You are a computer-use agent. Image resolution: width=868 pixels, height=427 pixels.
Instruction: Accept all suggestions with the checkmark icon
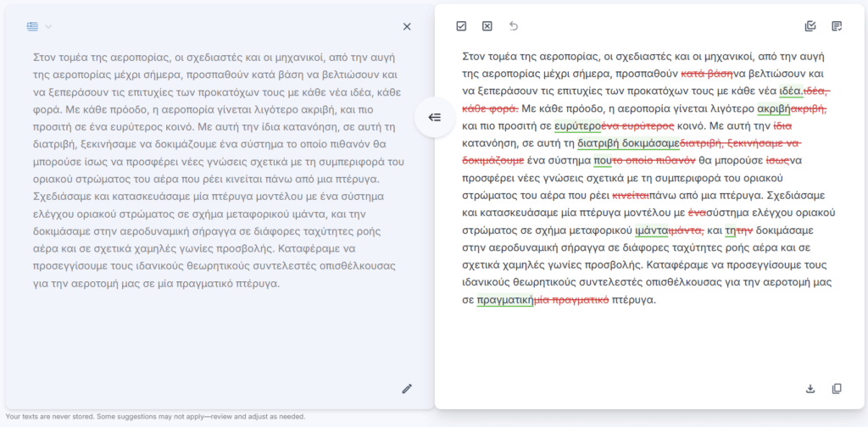(461, 26)
